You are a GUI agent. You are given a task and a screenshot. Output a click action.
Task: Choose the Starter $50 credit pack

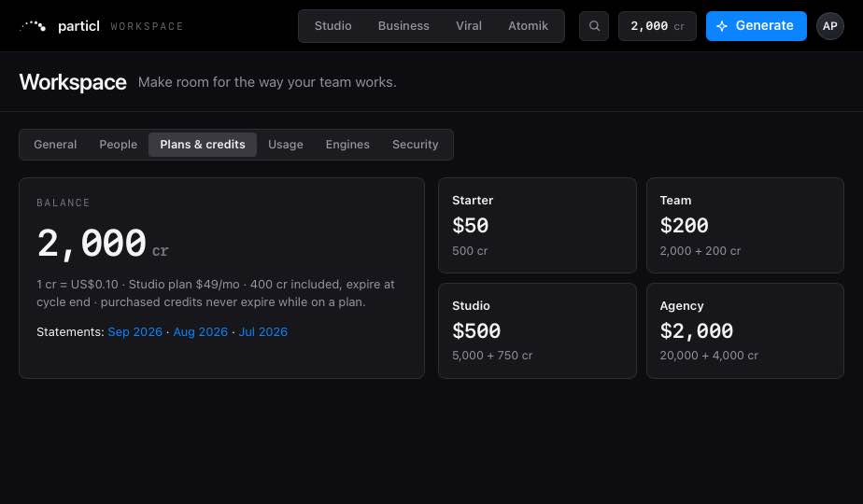[x=537, y=225]
